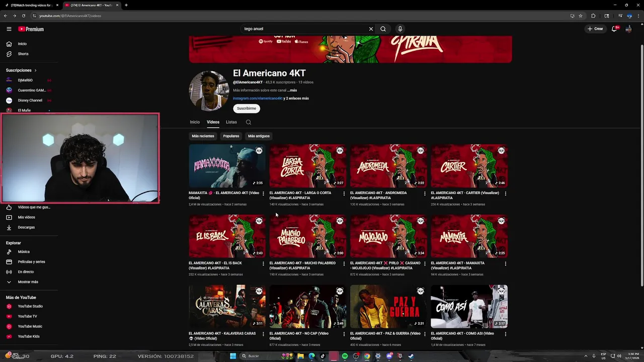Viewport: 644px width, 362px height.
Task: Switch to the channel Inicio tab
Action: coord(195,122)
